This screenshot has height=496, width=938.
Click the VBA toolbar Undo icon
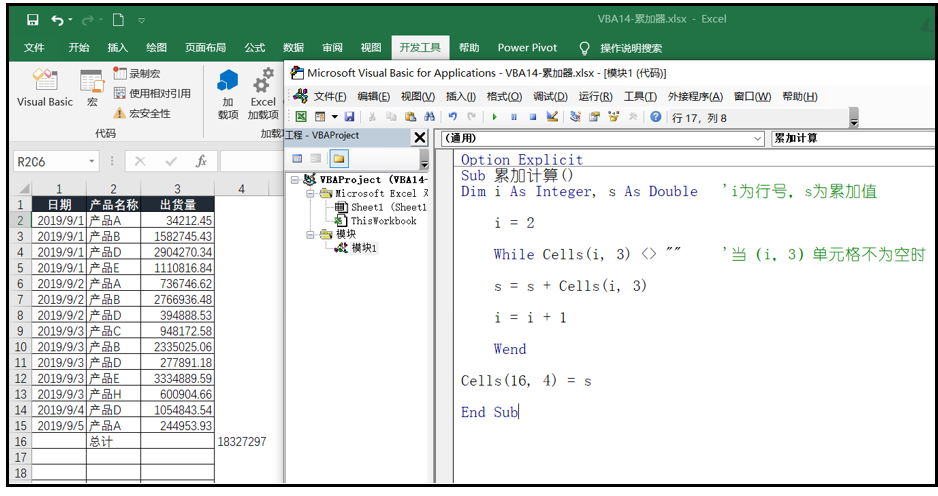click(x=453, y=117)
